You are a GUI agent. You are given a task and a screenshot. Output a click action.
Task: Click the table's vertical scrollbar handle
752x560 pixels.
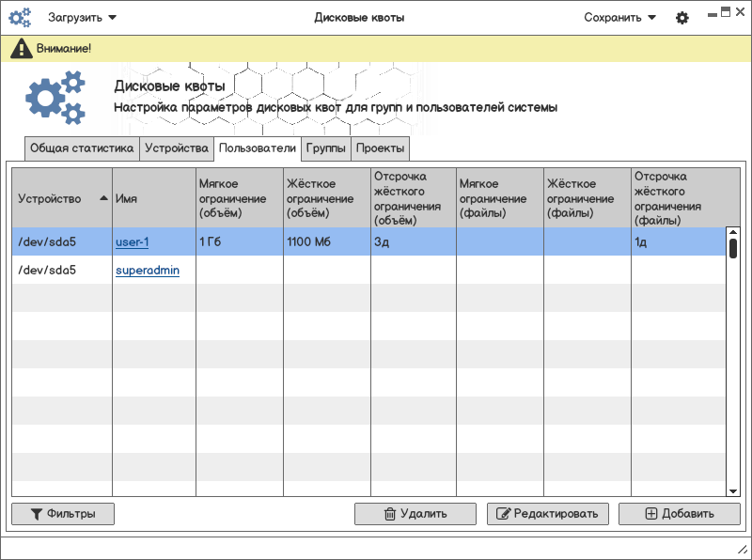coord(733,247)
